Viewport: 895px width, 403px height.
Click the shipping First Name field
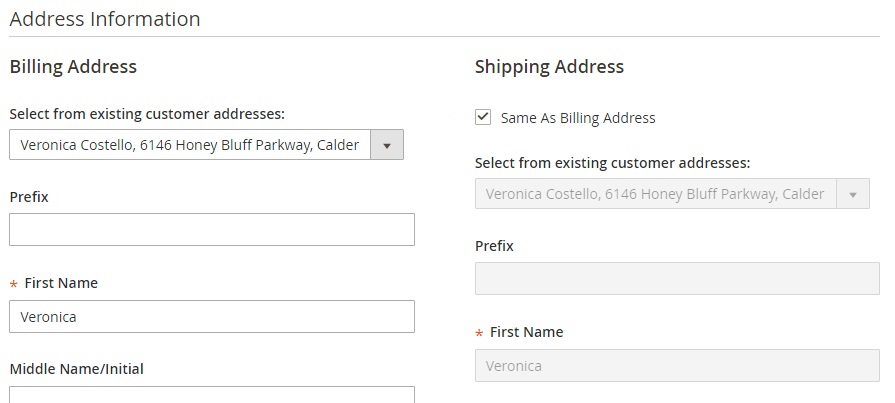click(677, 365)
